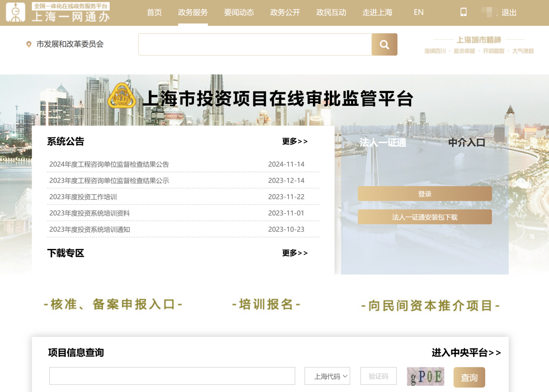
Task: Open 核准、备案申报入口 link
Action: point(113,305)
